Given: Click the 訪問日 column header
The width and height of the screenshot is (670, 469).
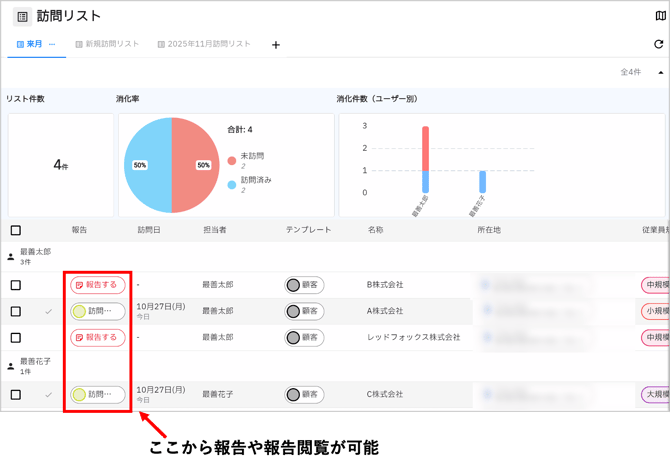Looking at the screenshot, I should pyautogui.click(x=152, y=230).
